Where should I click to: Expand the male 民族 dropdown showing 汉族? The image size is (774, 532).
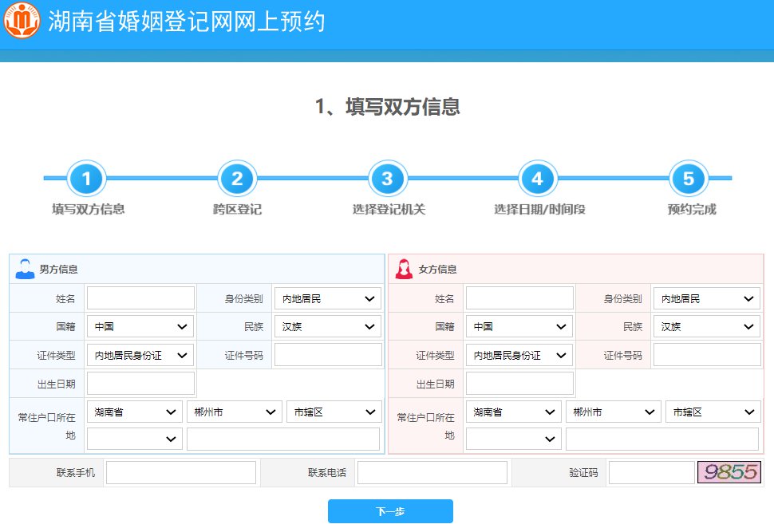point(326,327)
